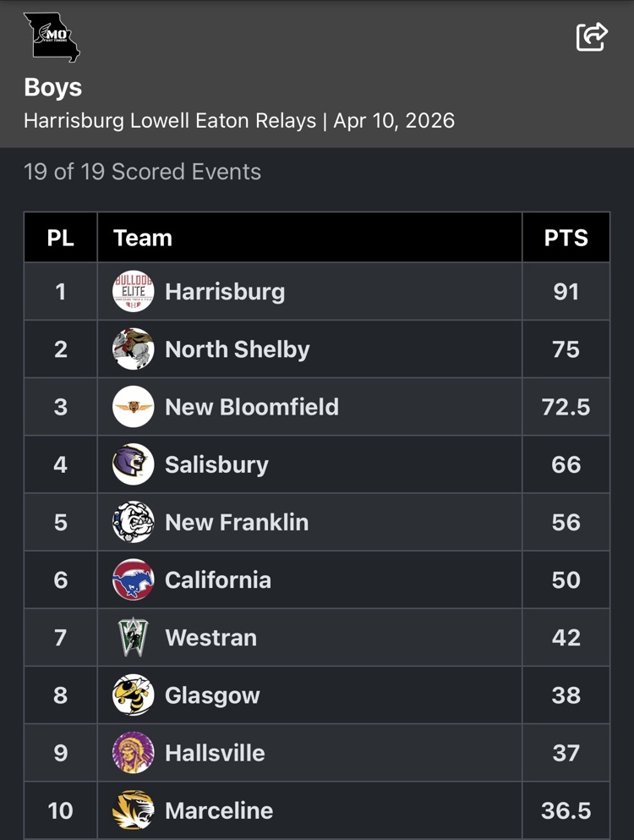Tap the Harrisburg Bulldog Elite team logo

134,292
